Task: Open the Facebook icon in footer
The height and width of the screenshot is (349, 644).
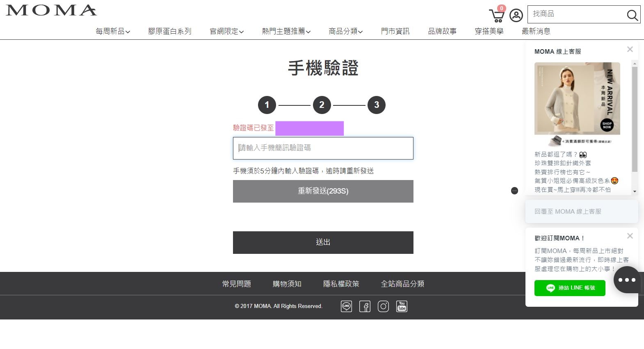Action: [365, 306]
